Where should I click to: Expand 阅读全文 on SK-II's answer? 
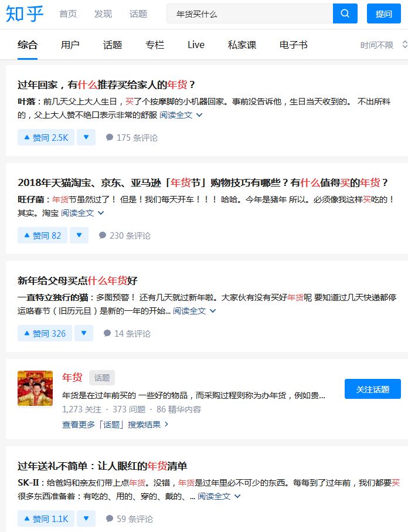pyautogui.click(x=219, y=496)
